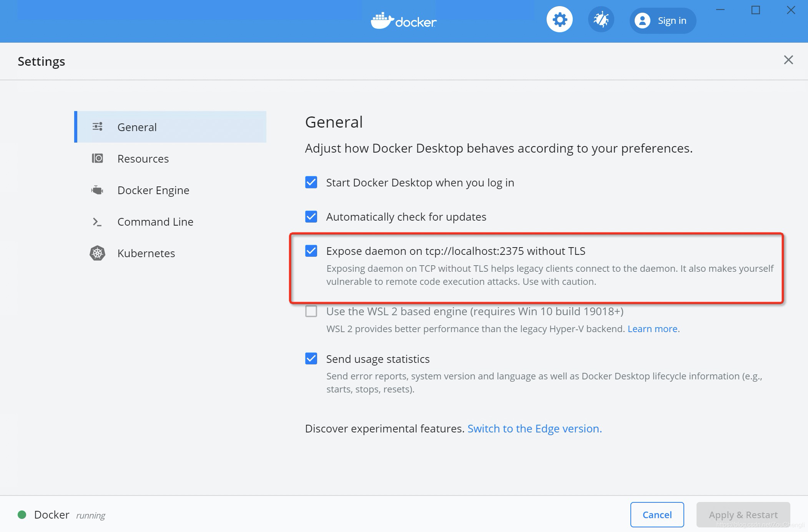Open the Learn more link about WSL 2

click(x=652, y=329)
